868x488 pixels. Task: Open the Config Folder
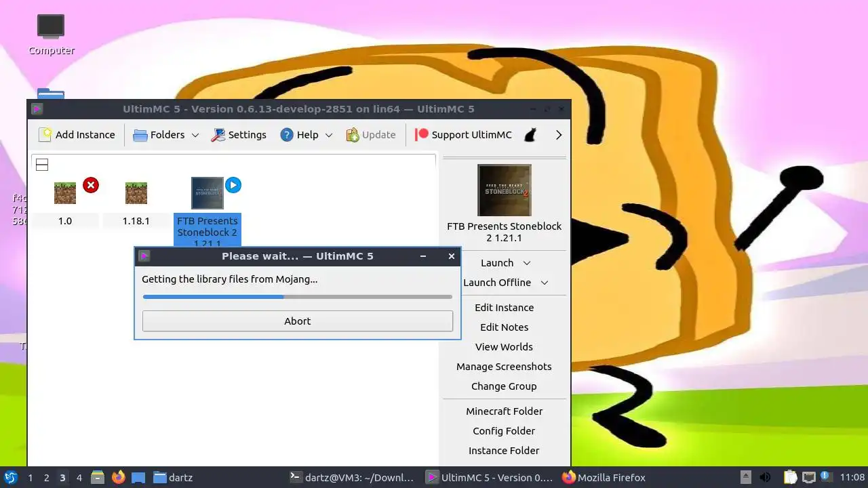(504, 431)
